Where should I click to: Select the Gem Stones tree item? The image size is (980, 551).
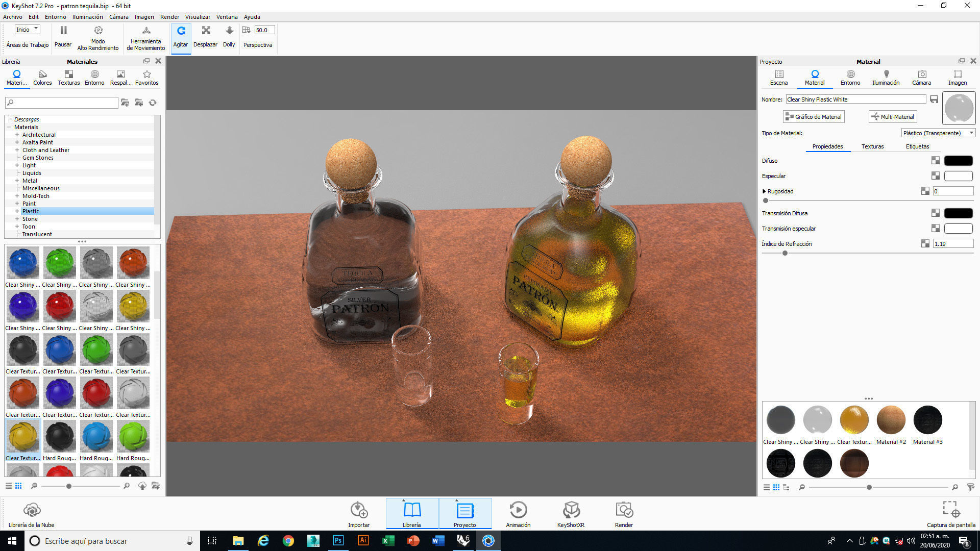tap(38, 158)
